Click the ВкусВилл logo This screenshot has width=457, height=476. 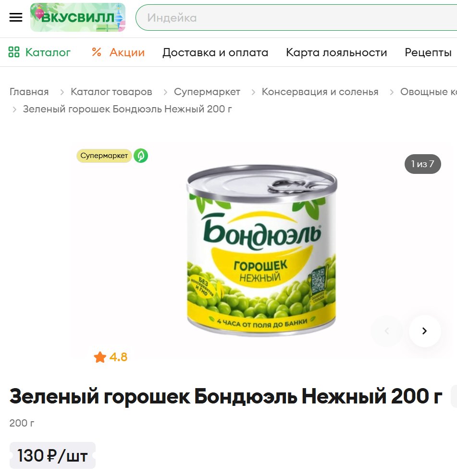(x=78, y=17)
